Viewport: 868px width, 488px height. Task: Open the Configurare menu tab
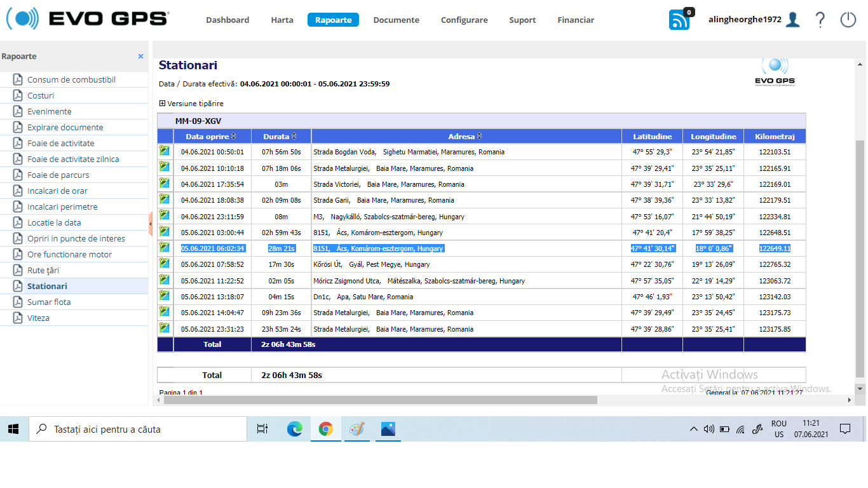(464, 20)
